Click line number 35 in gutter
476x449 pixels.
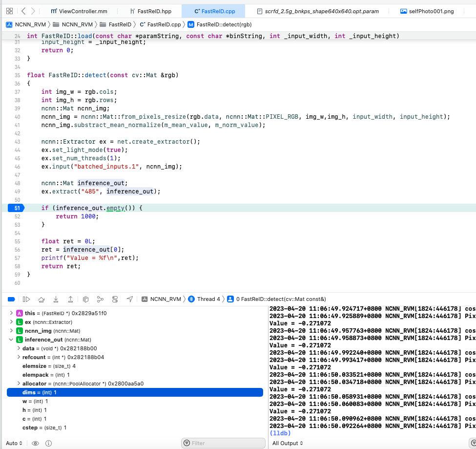point(17,75)
